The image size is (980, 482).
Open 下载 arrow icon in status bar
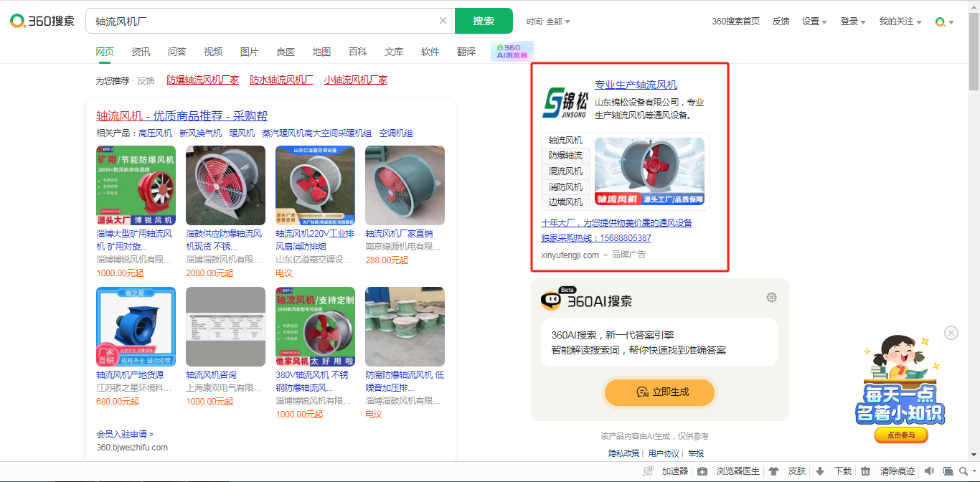point(820,471)
